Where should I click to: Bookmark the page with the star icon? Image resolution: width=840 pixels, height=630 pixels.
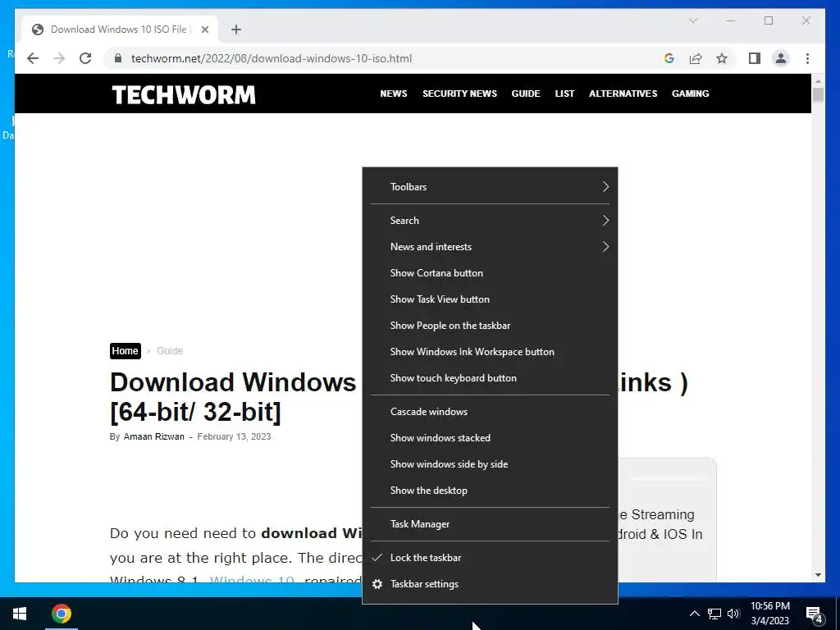[x=722, y=58]
